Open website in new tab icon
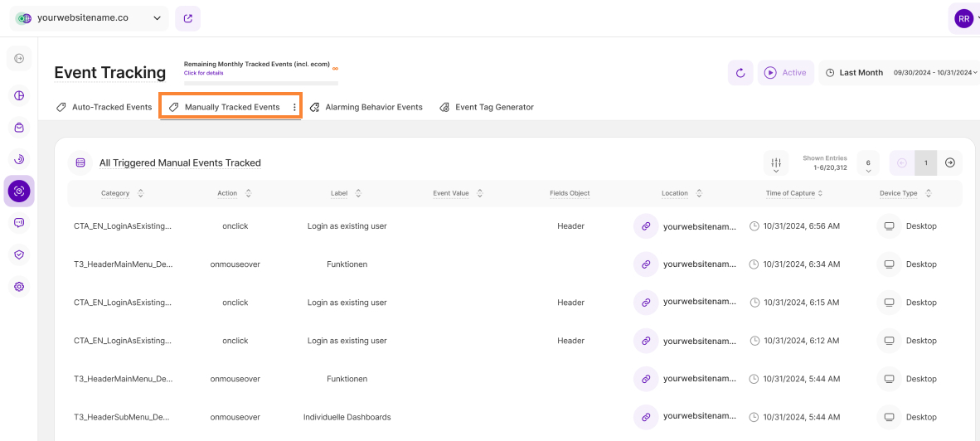The image size is (980, 441). click(x=188, y=18)
